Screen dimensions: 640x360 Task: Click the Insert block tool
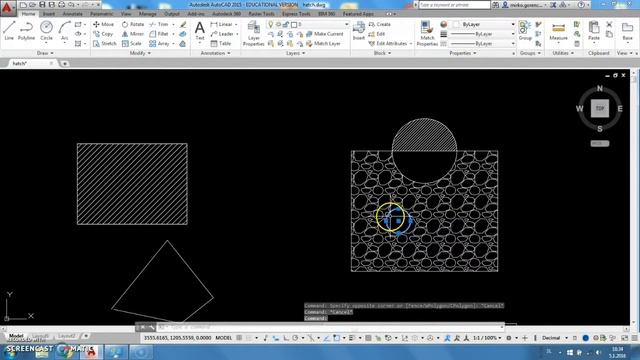tap(359, 31)
